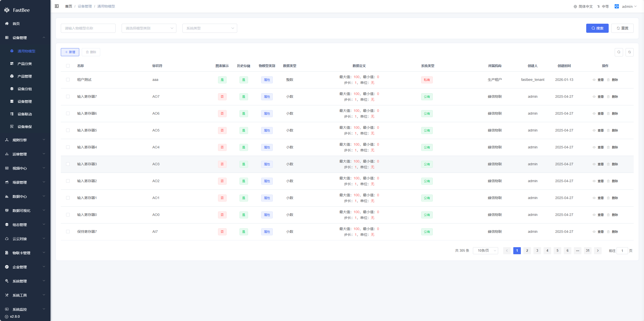The image size is (644, 321).
Task: Click the blue 搜索 button
Action: coord(597,28)
